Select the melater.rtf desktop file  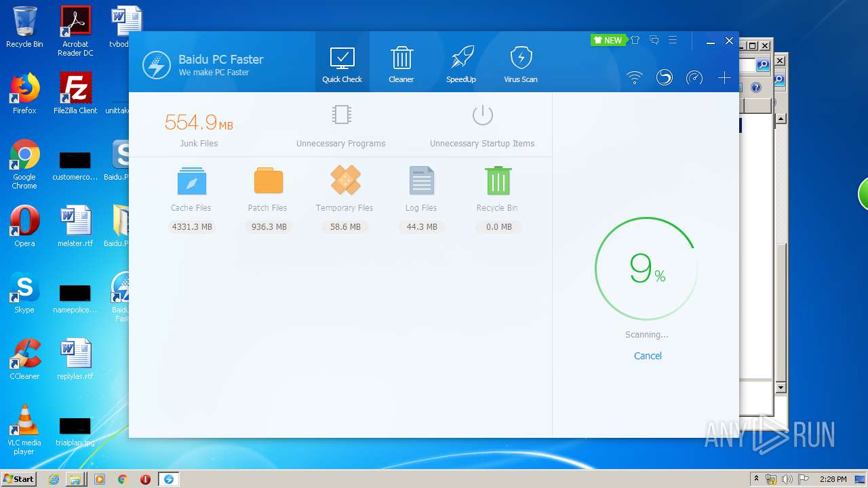coord(75,226)
